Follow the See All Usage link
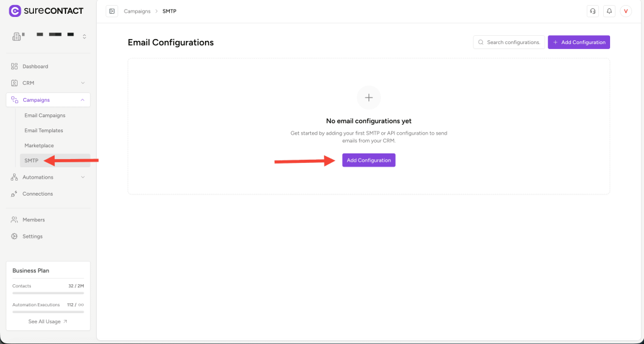The width and height of the screenshot is (644, 344). pyautogui.click(x=48, y=321)
